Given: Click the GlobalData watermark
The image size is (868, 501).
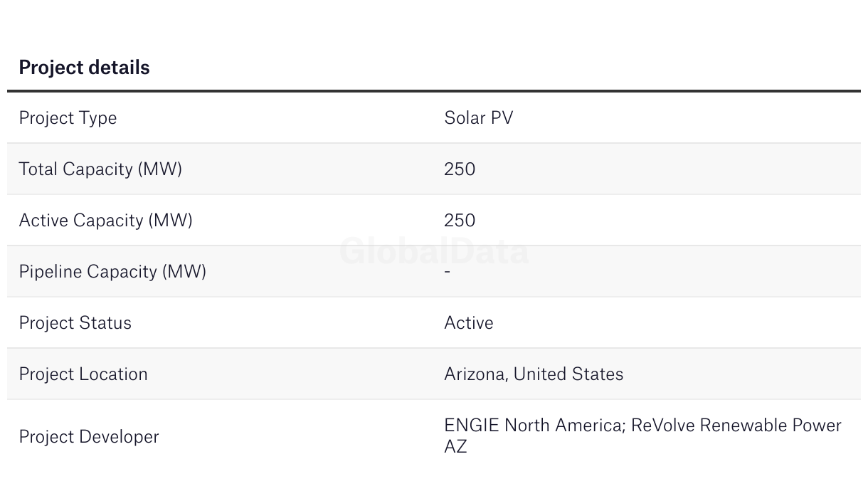Looking at the screenshot, I should (x=434, y=252).
